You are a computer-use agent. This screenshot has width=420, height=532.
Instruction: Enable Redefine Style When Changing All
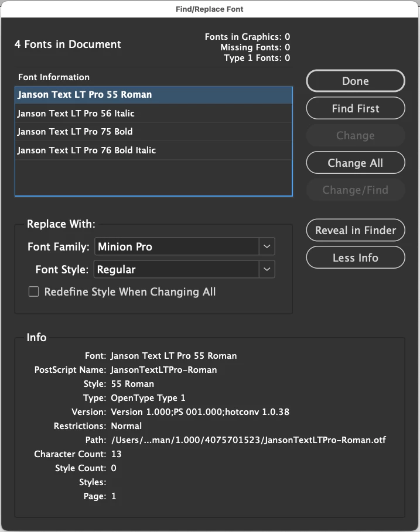[x=33, y=291]
